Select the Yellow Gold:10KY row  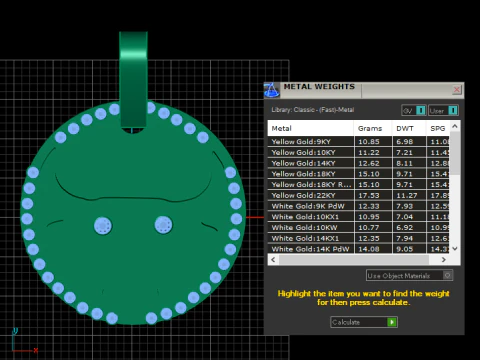(358, 152)
